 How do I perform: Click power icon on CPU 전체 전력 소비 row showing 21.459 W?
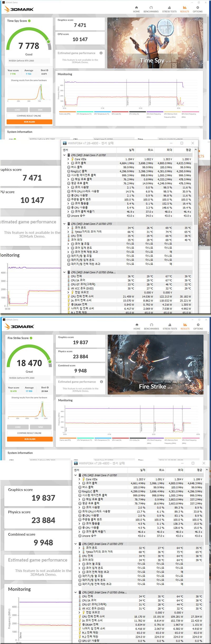[x=69, y=296]
